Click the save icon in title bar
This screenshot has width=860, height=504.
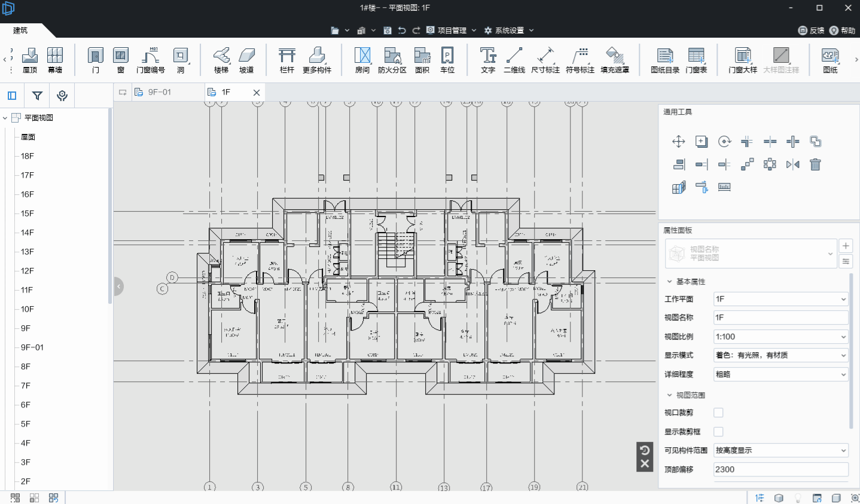[x=388, y=30]
